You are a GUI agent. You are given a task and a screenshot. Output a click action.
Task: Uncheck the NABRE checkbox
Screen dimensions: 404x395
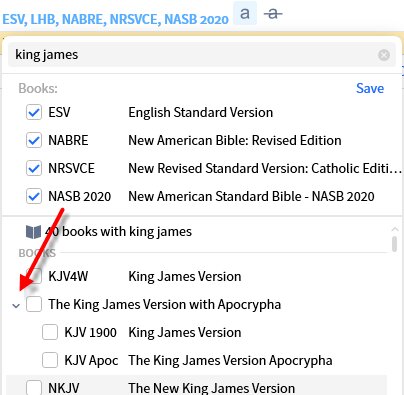coord(34,140)
